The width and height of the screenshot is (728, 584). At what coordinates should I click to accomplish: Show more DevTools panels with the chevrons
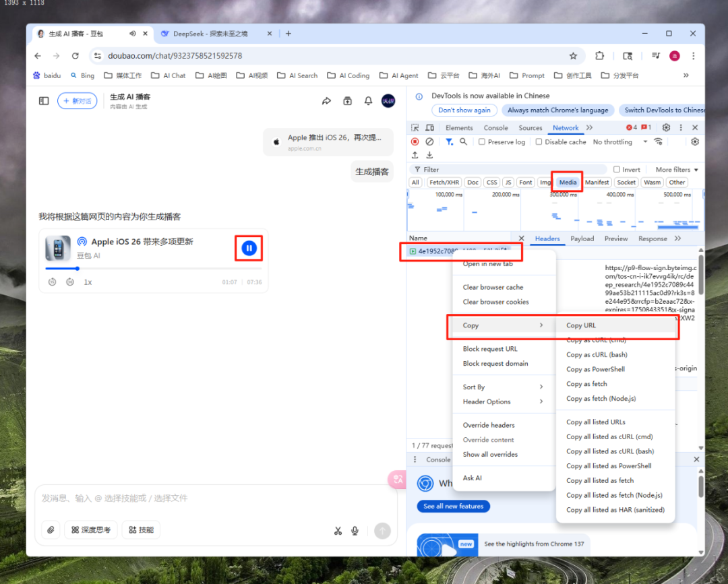pyautogui.click(x=589, y=127)
